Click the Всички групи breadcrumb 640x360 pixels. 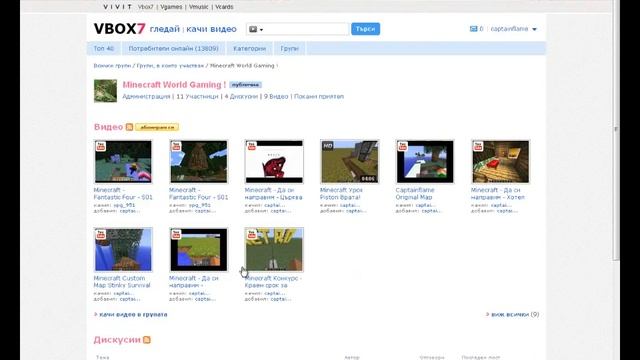point(112,65)
